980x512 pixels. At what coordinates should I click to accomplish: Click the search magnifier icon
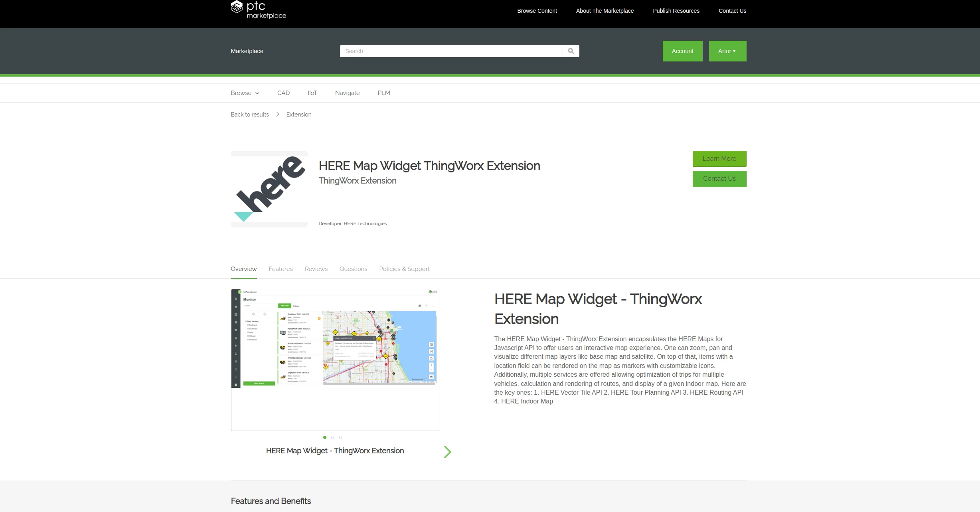(x=571, y=51)
